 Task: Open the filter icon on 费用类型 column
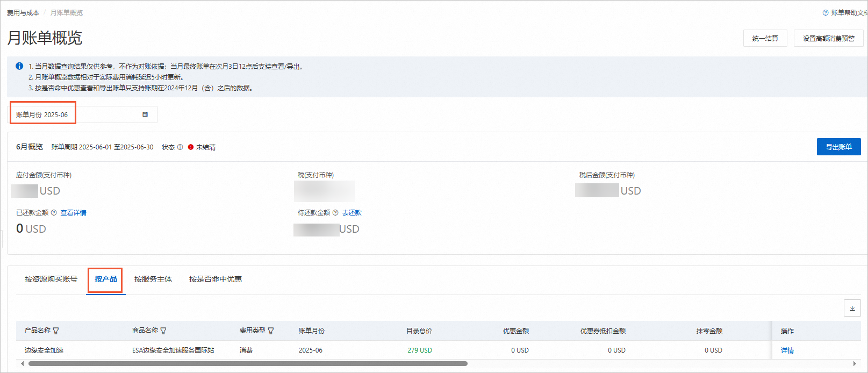[271, 331]
